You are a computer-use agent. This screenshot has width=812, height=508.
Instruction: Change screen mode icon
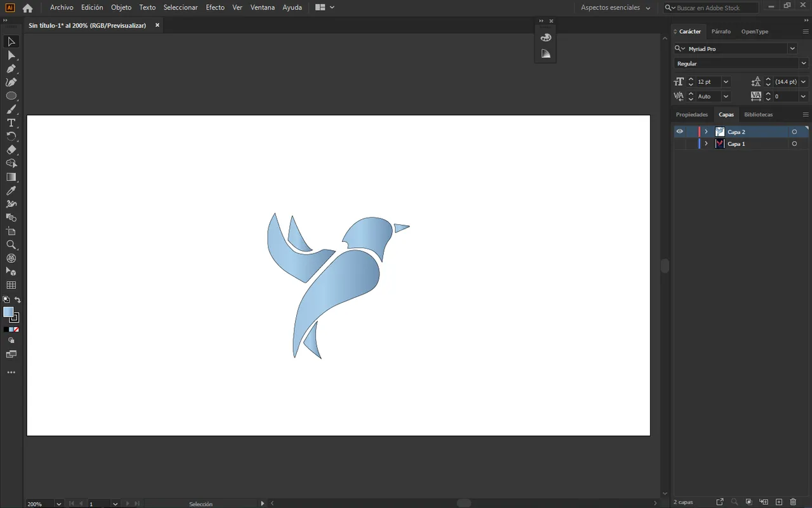click(x=11, y=354)
